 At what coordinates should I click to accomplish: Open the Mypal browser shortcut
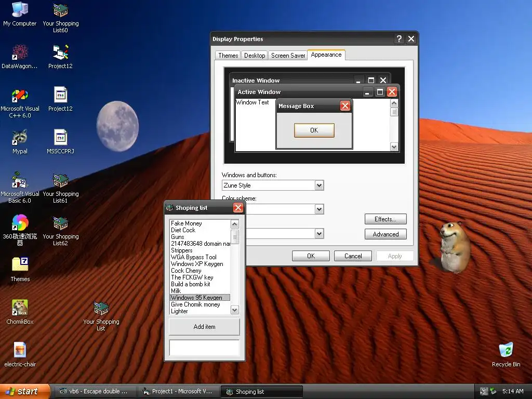20,142
